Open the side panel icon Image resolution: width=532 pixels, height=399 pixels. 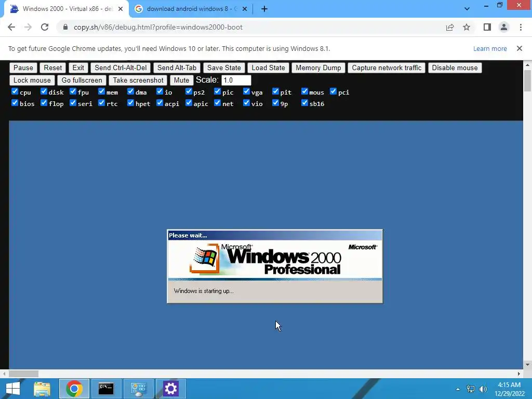click(487, 27)
